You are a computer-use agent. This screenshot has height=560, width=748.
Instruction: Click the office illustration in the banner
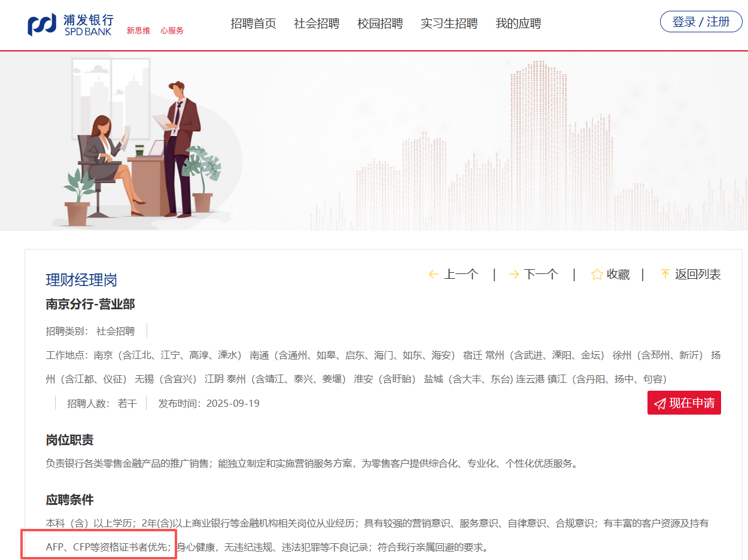tap(142, 144)
